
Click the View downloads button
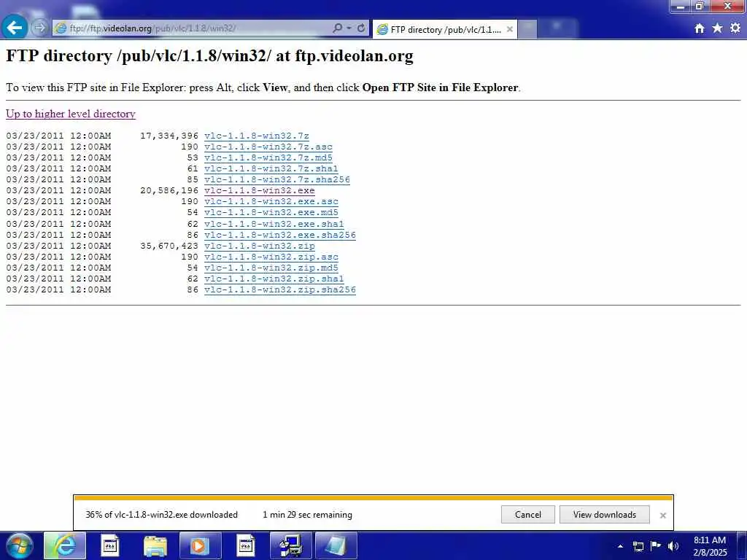click(x=605, y=514)
